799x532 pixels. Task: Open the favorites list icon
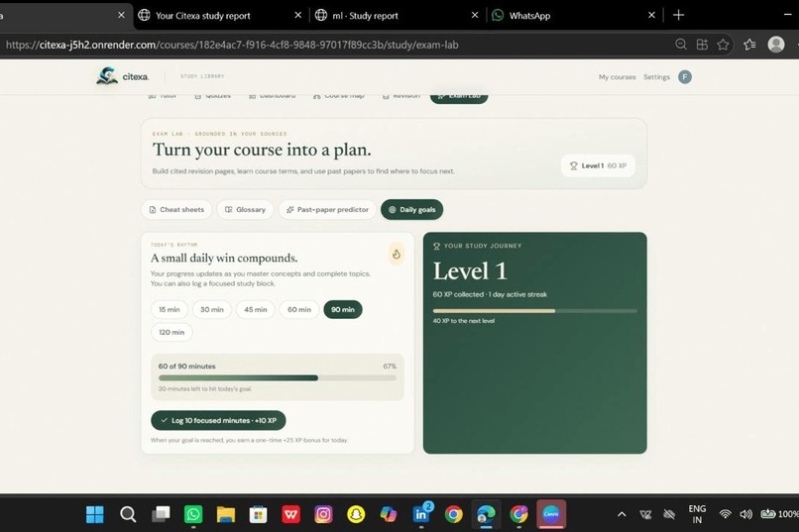tap(749, 45)
